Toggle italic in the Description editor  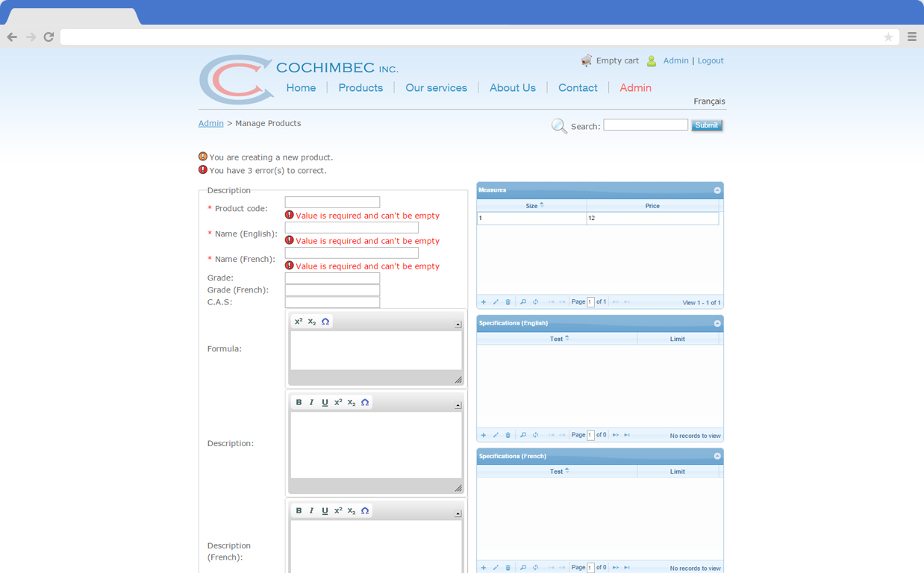click(x=311, y=401)
